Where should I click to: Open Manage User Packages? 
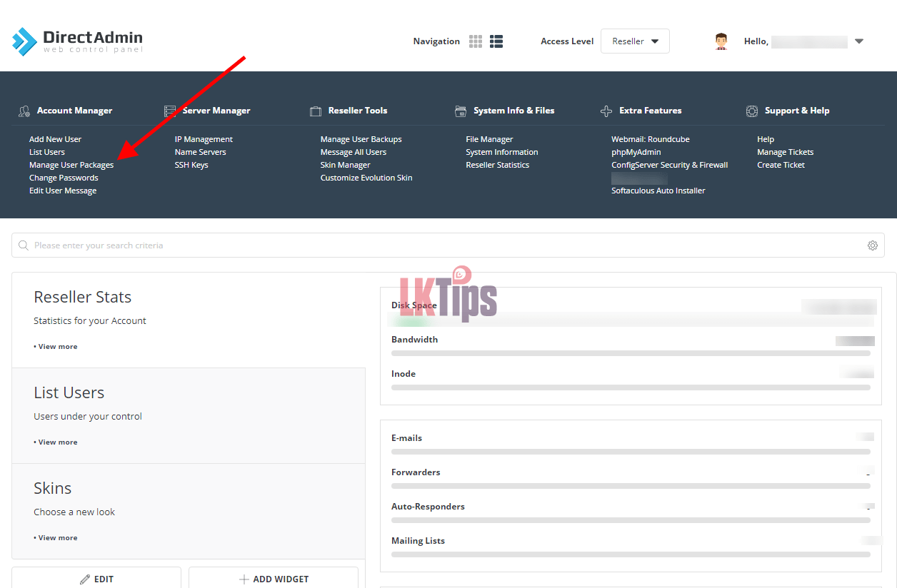coord(71,165)
